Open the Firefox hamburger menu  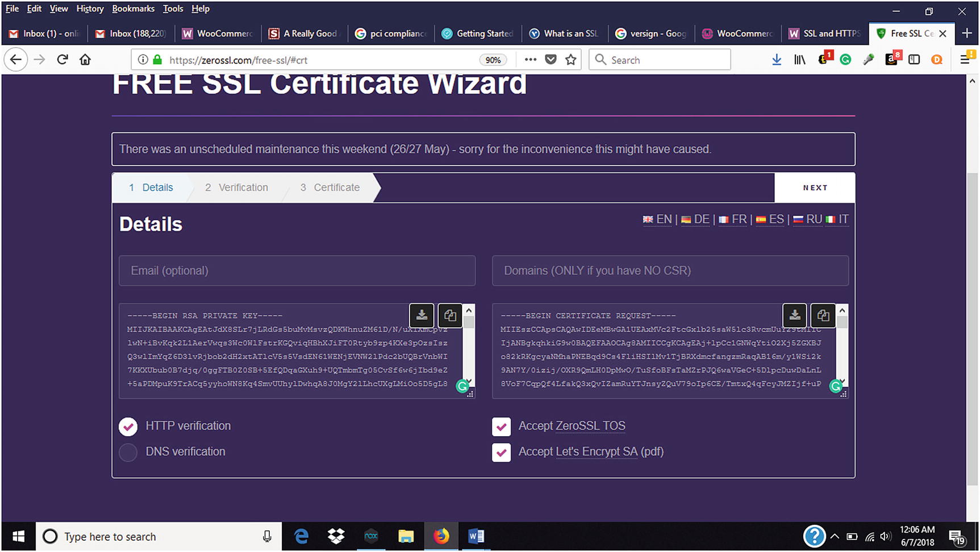[x=965, y=60]
